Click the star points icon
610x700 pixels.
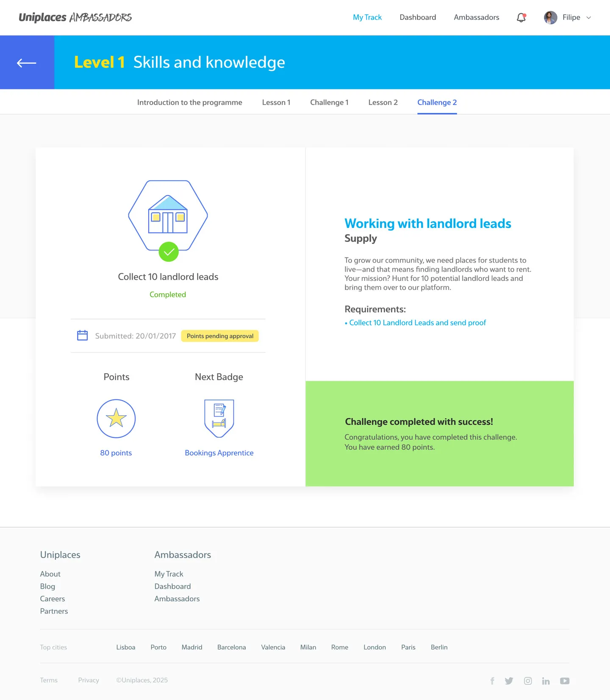pyautogui.click(x=116, y=419)
